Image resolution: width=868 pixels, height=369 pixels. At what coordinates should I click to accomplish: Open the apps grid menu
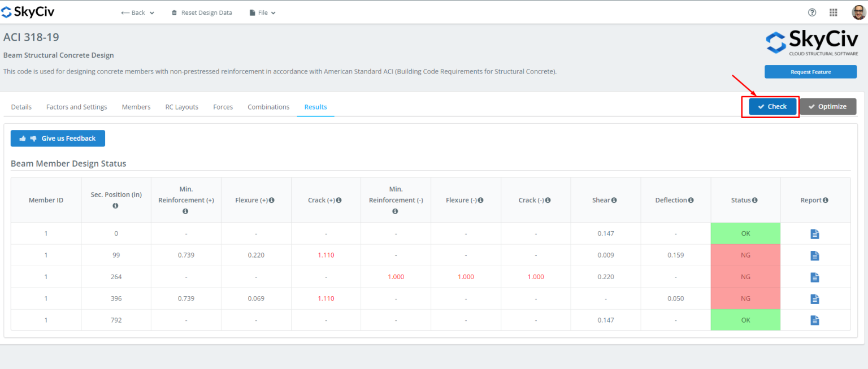(834, 12)
